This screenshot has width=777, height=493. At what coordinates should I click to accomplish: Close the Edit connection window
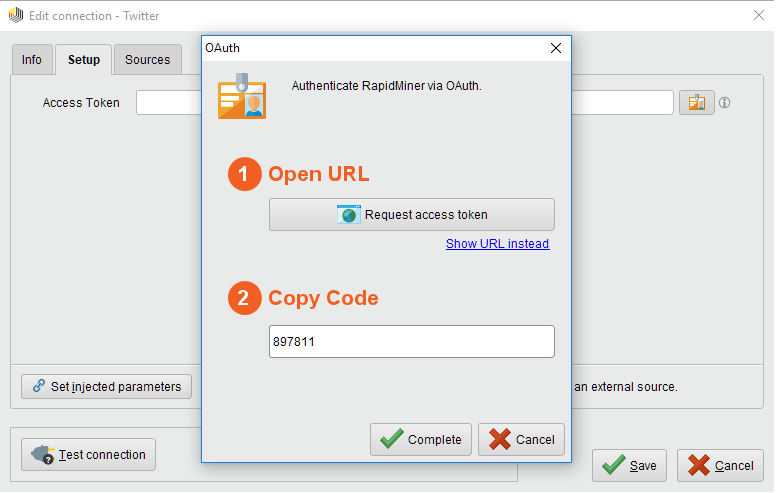pyautogui.click(x=757, y=16)
